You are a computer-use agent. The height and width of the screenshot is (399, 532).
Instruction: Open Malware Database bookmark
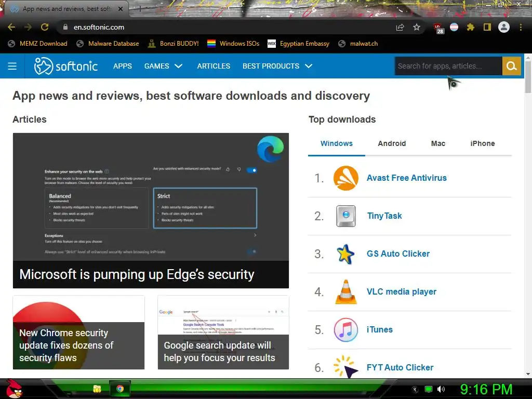click(108, 44)
